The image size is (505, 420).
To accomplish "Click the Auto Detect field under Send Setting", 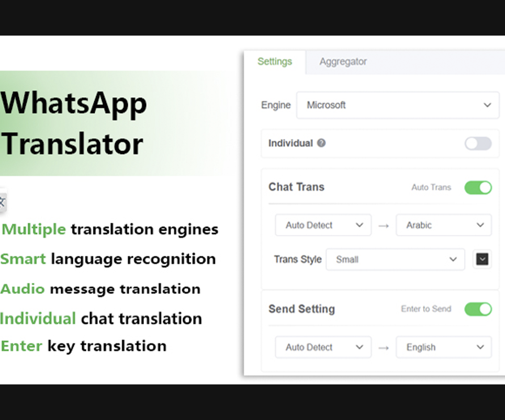I will [x=322, y=347].
